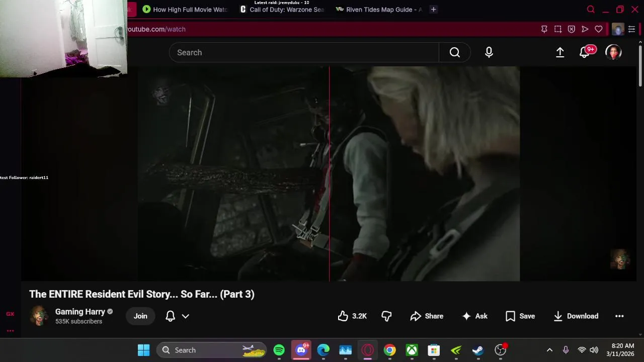644x362 pixels.
Task: Open Spotify from the taskbar
Action: click(279, 350)
